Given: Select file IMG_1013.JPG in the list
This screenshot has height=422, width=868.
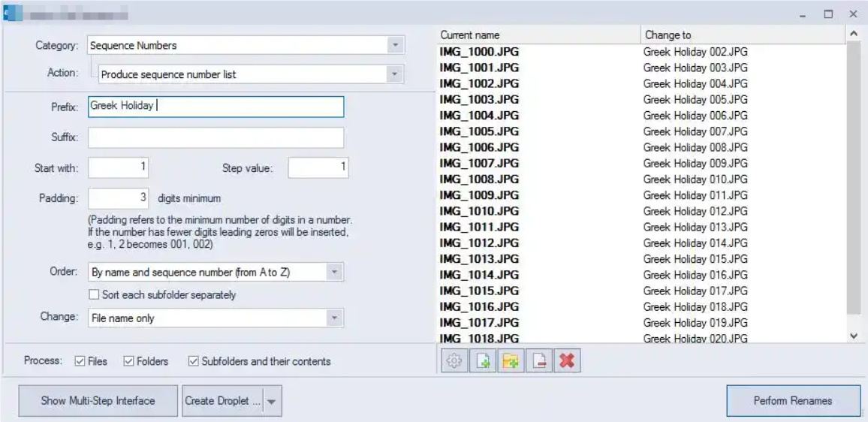Looking at the screenshot, I should coord(479,258).
